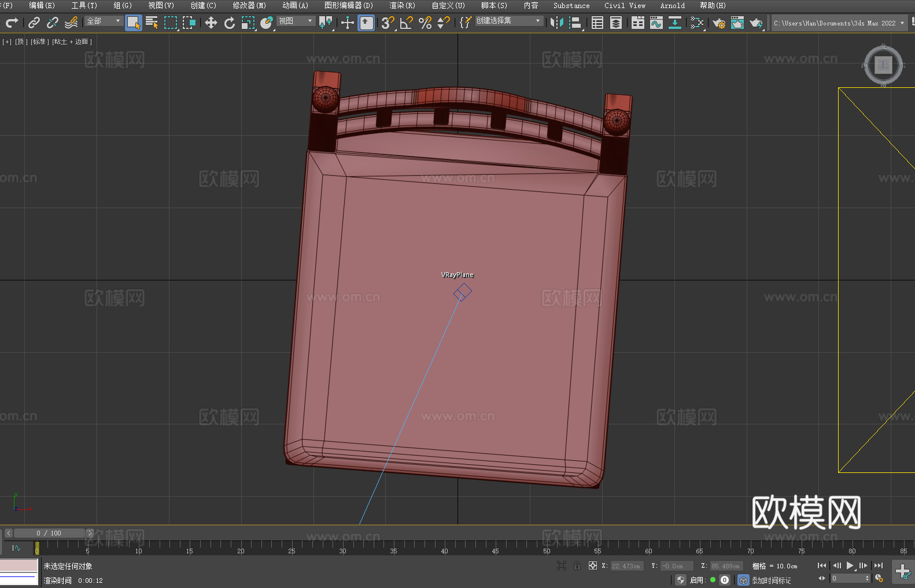
Task: Click time slider next-frame arrow
Action: tap(90, 533)
